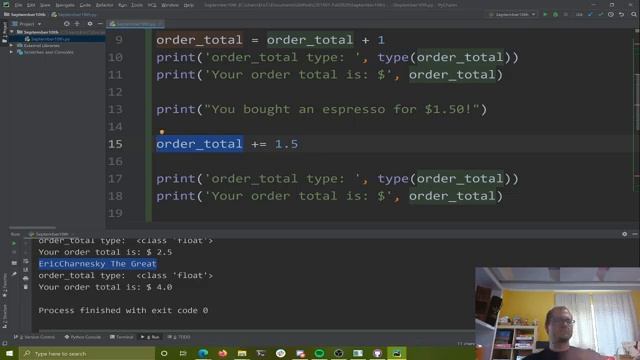Click the Project panel settings gear icon
This screenshot has height=360, width=640.
point(90,24)
